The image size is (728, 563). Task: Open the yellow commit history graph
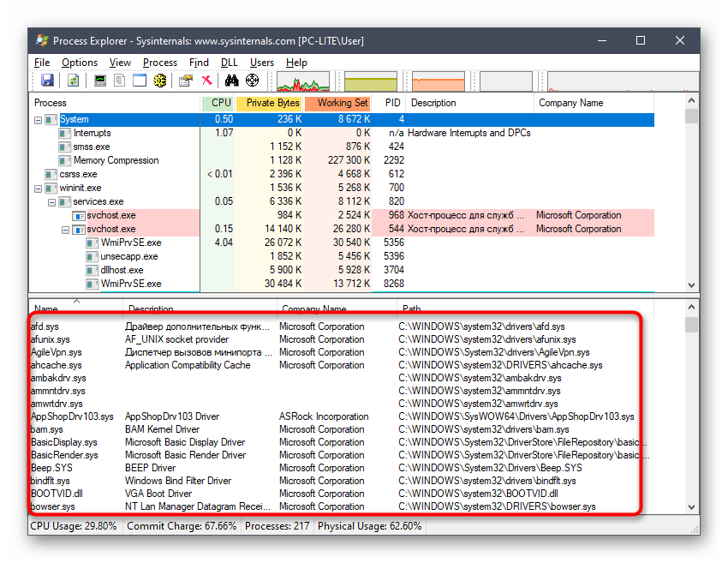pos(371,81)
